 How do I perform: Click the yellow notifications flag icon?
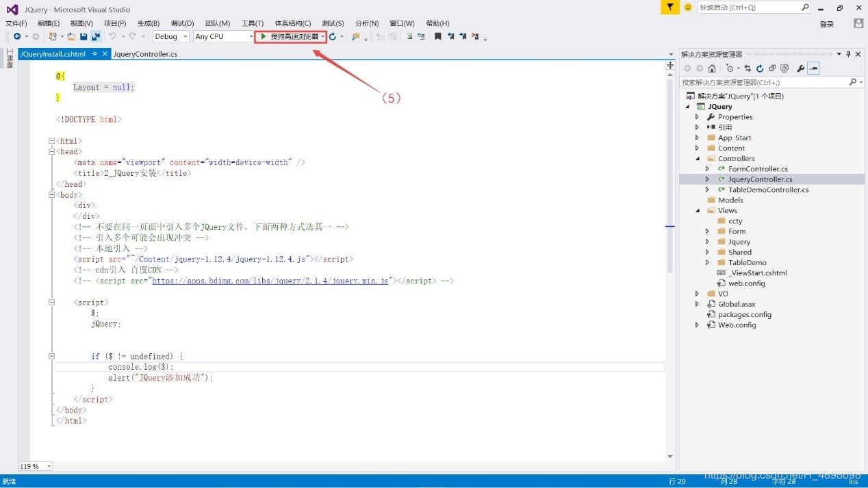pos(671,7)
